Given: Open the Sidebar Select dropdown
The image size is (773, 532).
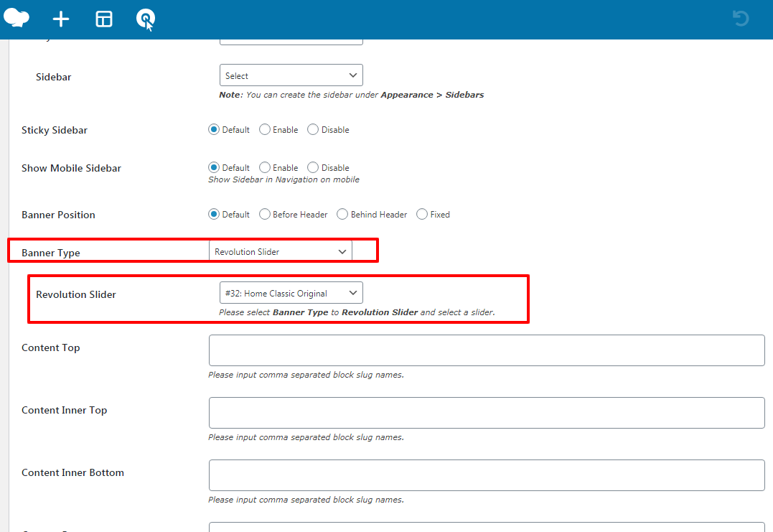Looking at the screenshot, I should [x=291, y=75].
